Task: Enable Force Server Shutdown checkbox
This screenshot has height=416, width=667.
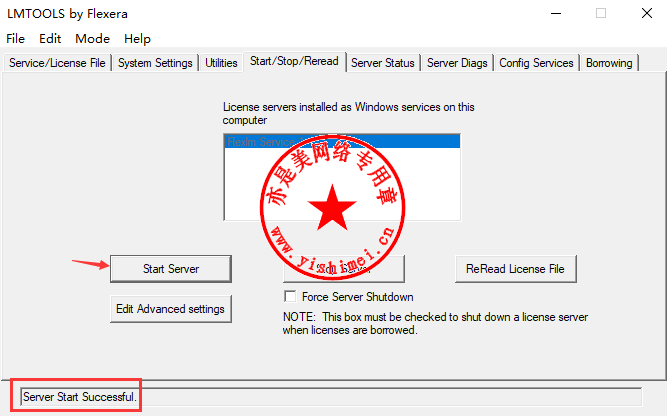Action: pos(290,296)
